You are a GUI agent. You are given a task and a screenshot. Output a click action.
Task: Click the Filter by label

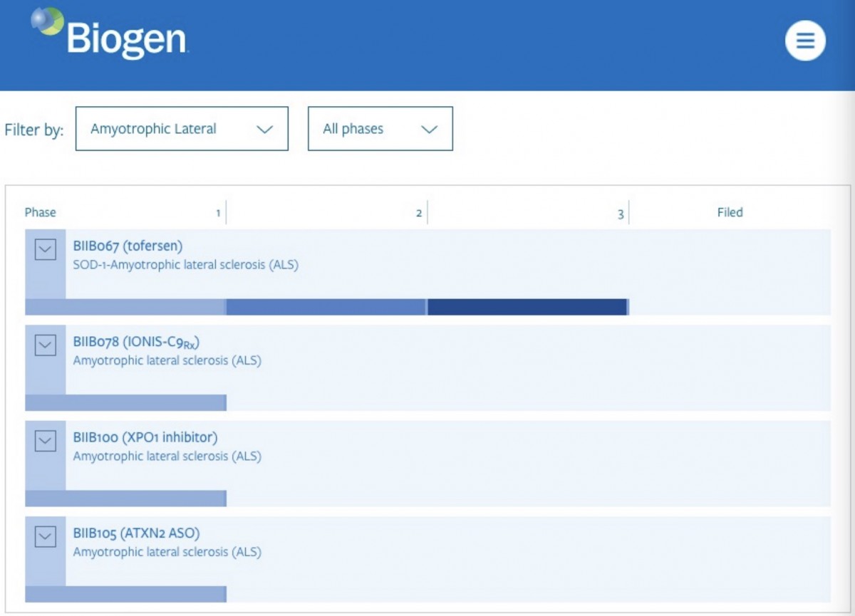(34, 130)
